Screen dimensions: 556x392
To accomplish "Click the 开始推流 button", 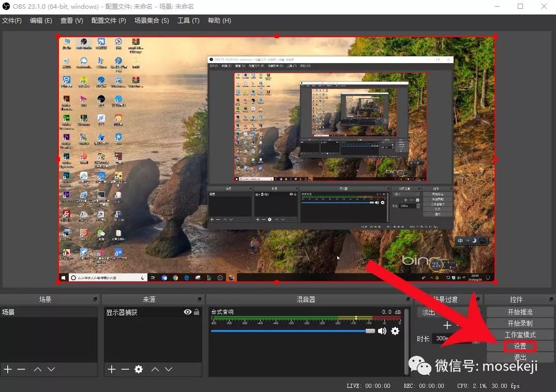I will pyautogui.click(x=520, y=312).
